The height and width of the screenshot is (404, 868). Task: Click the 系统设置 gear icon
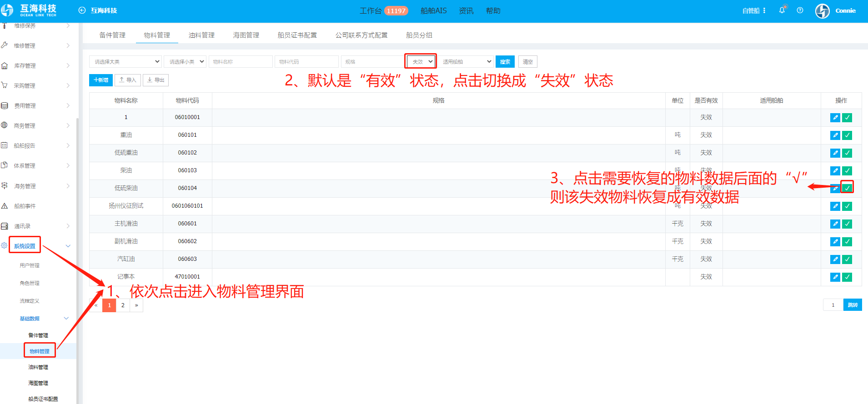4,245
